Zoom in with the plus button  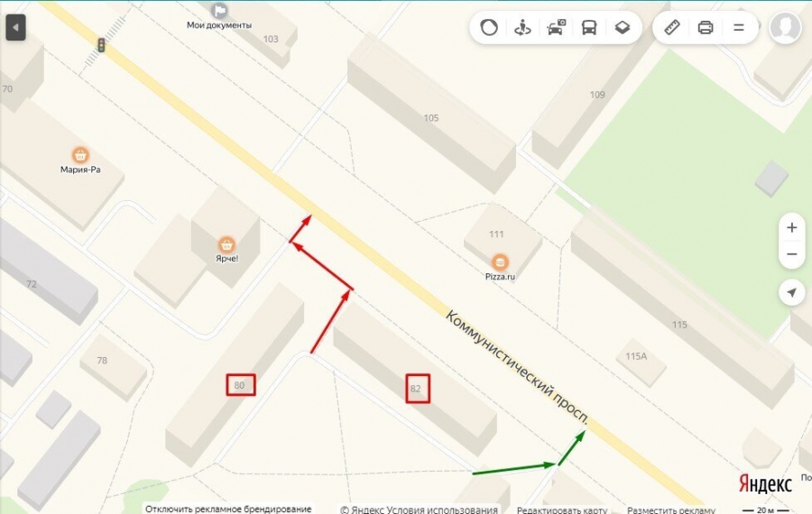tap(792, 227)
